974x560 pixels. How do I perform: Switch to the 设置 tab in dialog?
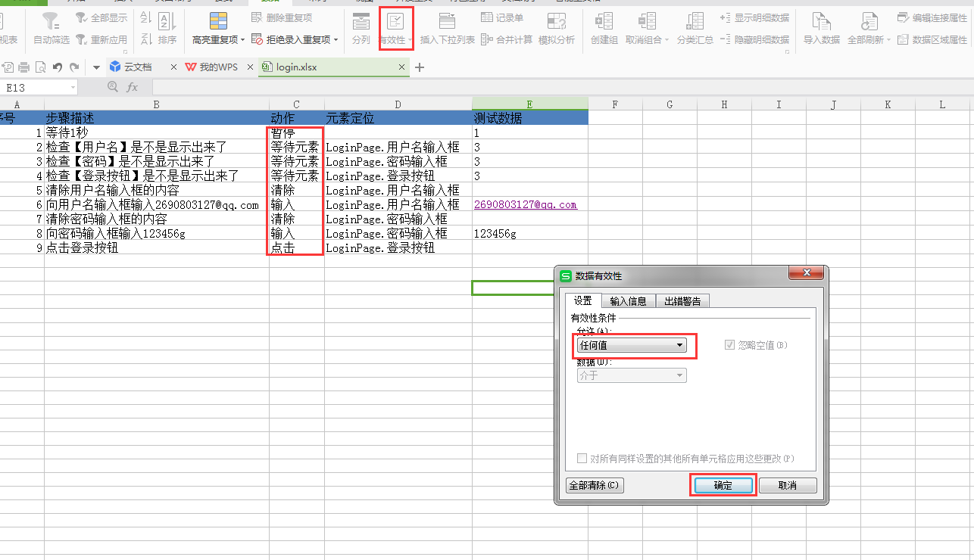pos(582,300)
